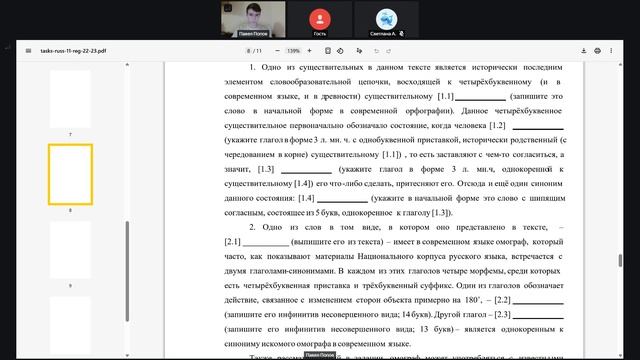Click the blank line after [2.3]

[538, 317]
